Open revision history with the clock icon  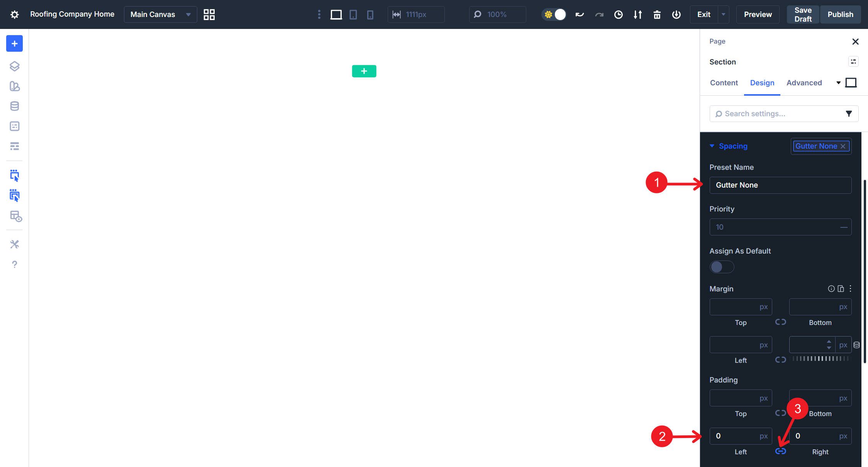[x=618, y=14]
